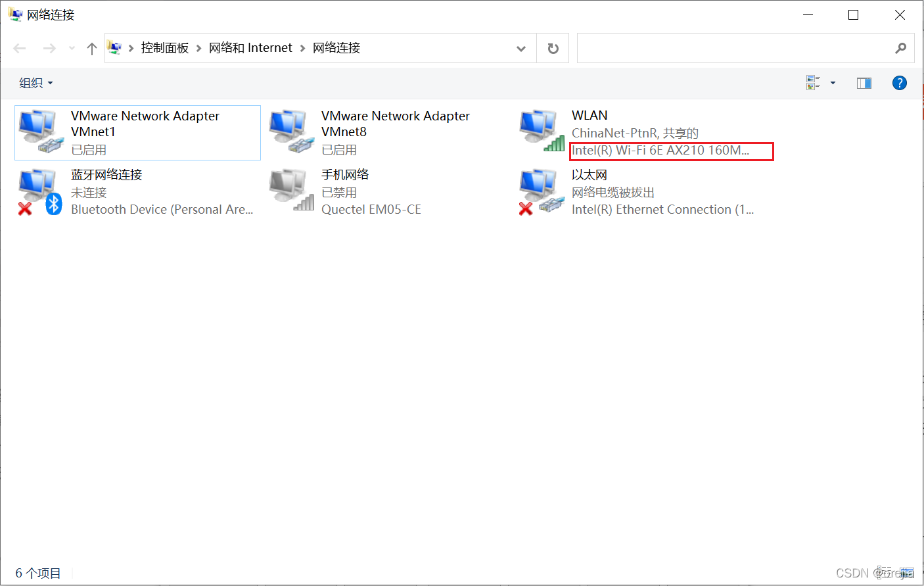The height and width of the screenshot is (586, 924).
Task: Click the change view layout icon
Action: (x=813, y=83)
